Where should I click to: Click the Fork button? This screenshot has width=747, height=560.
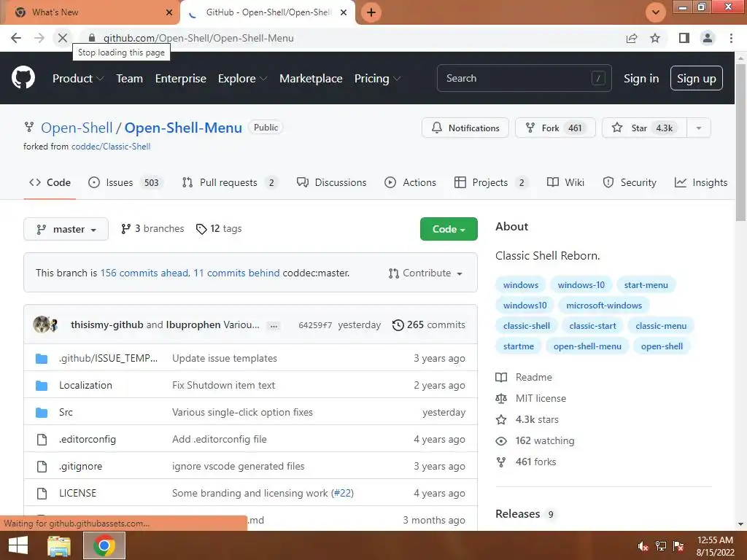[x=555, y=128]
